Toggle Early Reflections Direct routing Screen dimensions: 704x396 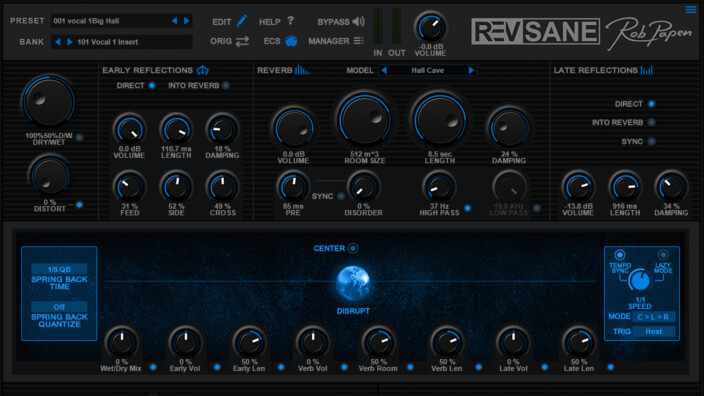tap(152, 85)
